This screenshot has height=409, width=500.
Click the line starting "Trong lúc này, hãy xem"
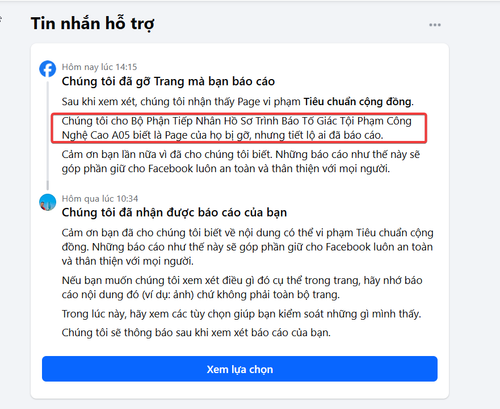241,314
